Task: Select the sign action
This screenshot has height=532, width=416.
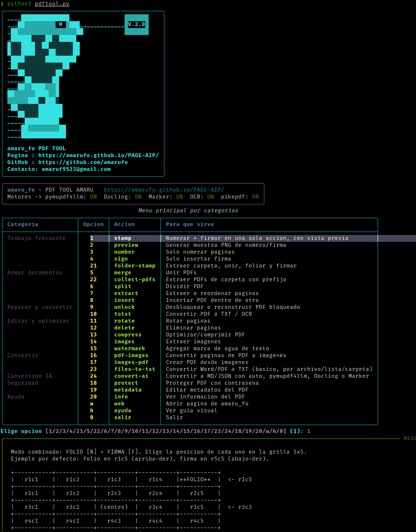Action: click(121, 259)
